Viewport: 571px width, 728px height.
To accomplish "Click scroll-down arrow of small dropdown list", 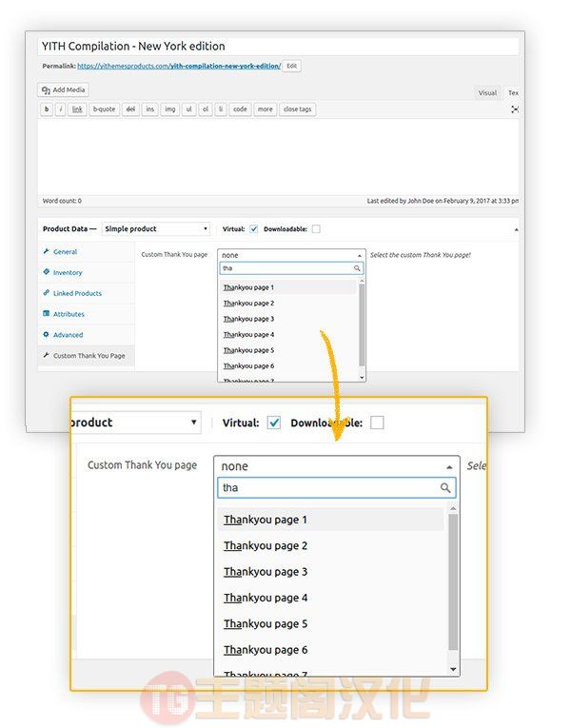I will [x=362, y=378].
